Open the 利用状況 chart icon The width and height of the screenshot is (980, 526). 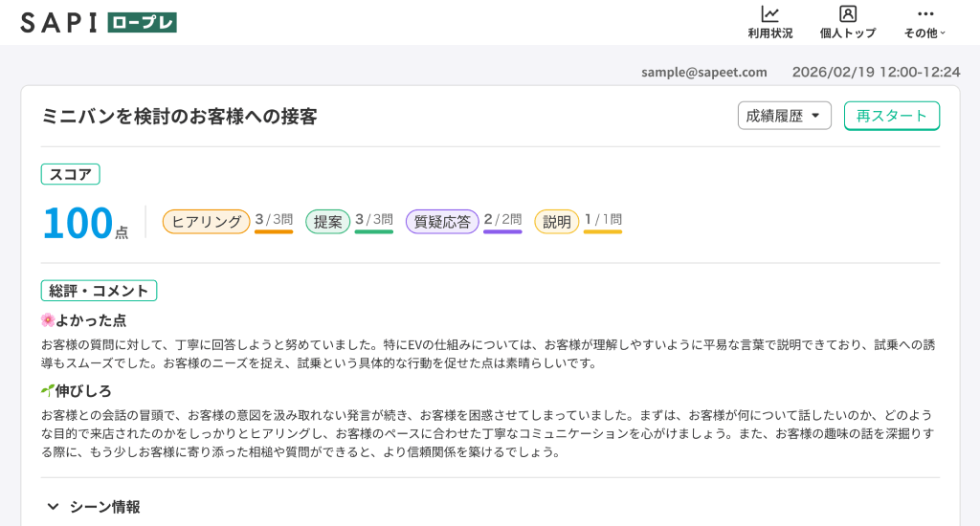[769, 14]
